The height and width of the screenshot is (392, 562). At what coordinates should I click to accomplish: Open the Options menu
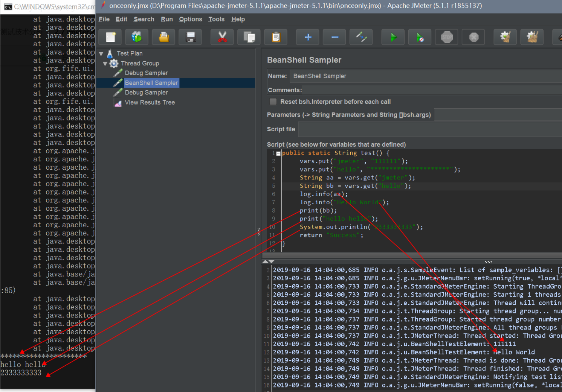click(x=191, y=19)
